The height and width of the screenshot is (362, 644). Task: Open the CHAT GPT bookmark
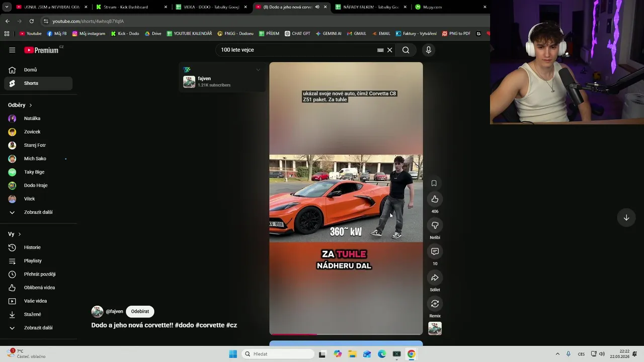[x=297, y=34]
